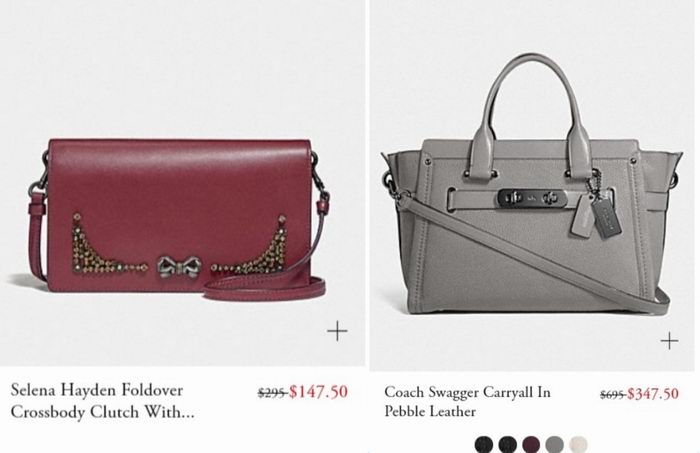This screenshot has width=700, height=453.
Task: Open the Selena Hayden Foldover Crossbody Clutch title
Action: click(x=102, y=401)
